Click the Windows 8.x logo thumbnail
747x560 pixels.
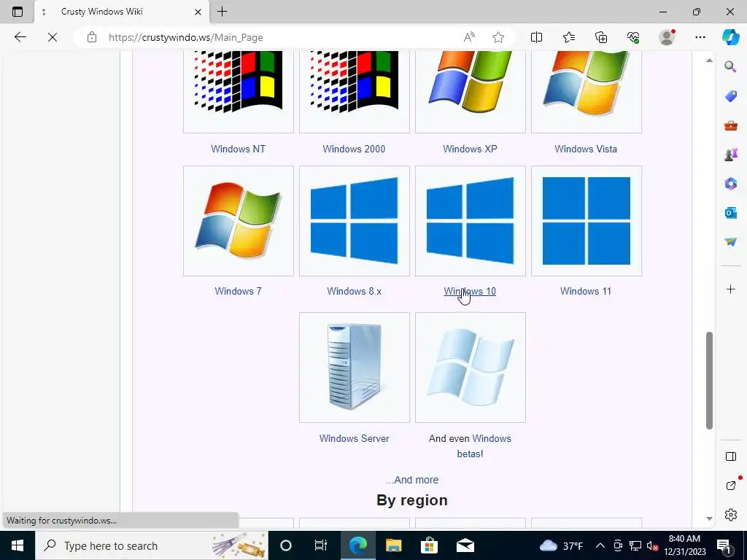(355, 221)
